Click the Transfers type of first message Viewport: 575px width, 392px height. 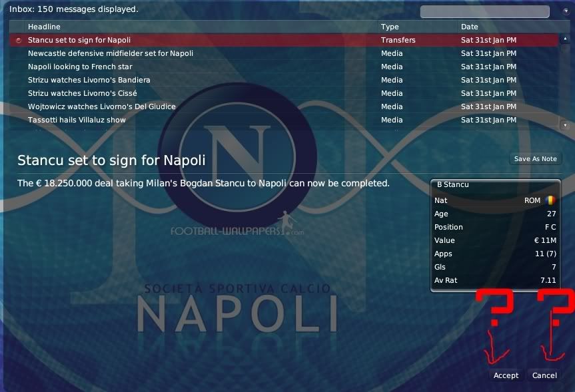click(398, 40)
